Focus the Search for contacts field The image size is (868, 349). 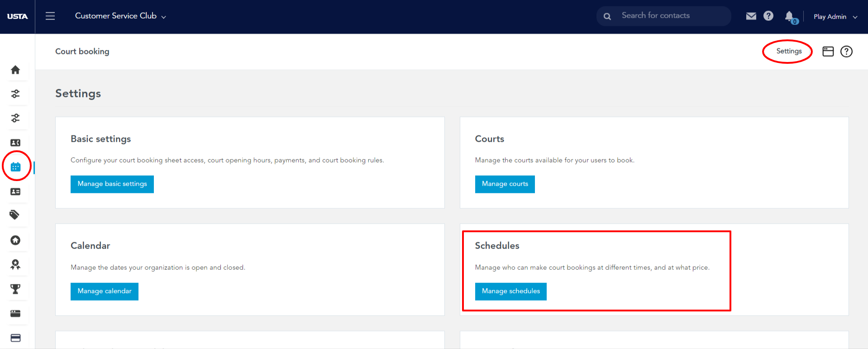[x=664, y=16]
